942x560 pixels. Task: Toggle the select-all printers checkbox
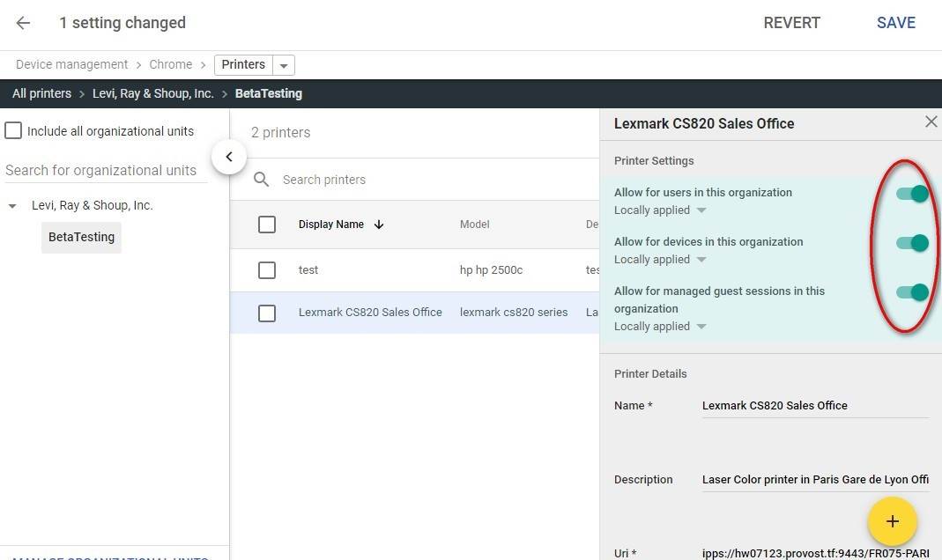pyautogui.click(x=267, y=225)
